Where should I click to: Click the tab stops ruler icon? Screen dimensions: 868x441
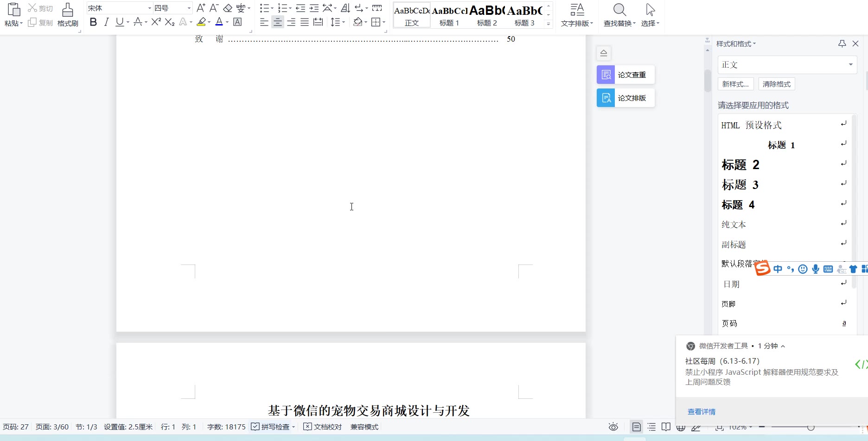[x=377, y=8]
